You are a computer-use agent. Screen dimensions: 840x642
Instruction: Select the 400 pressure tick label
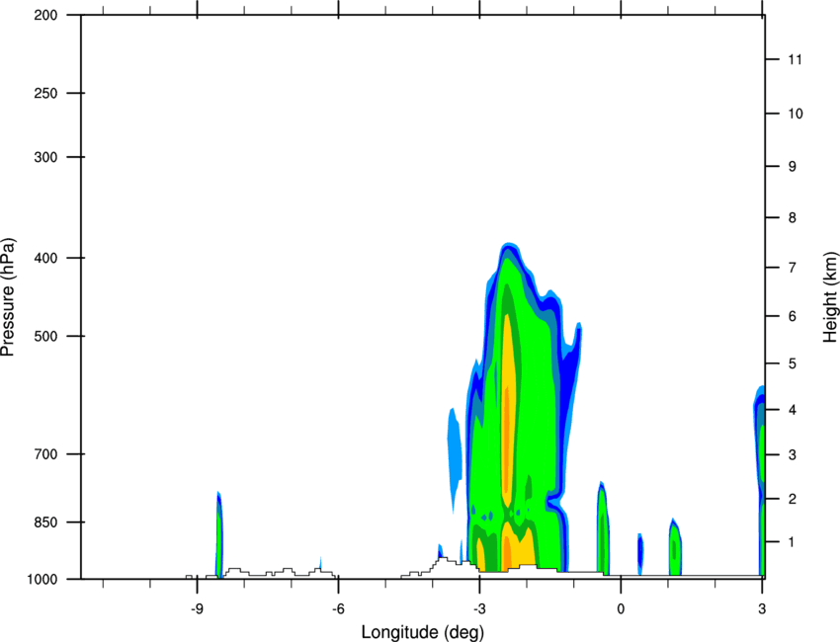(x=45, y=258)
